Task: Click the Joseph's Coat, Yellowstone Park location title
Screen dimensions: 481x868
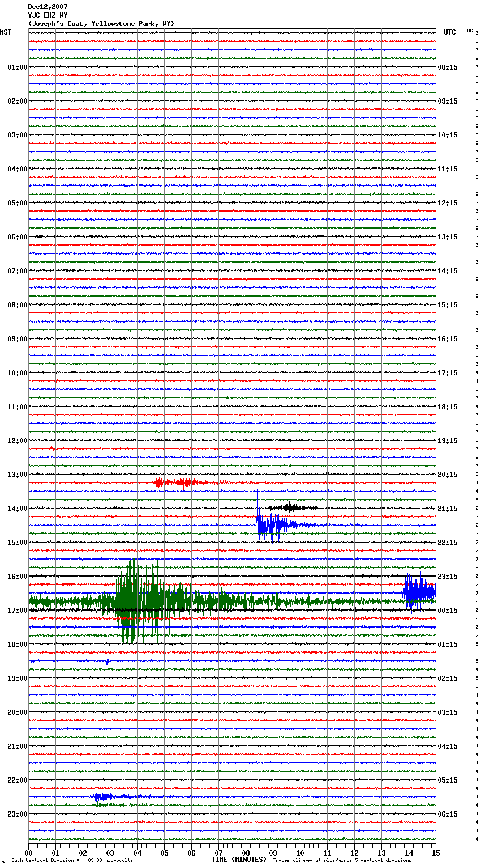Action: point(101,24)
